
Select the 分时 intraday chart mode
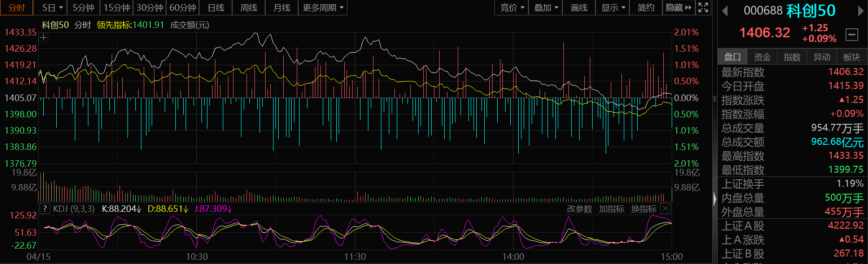click(x=17, y=7)
